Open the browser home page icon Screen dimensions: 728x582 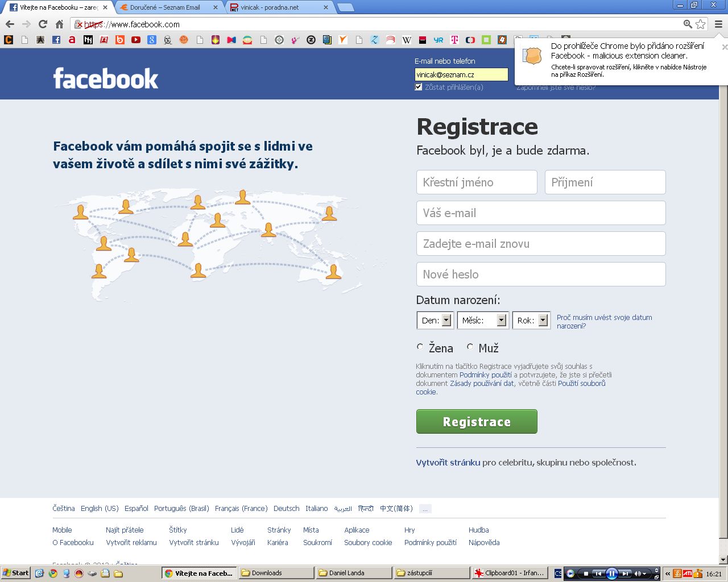59,24
